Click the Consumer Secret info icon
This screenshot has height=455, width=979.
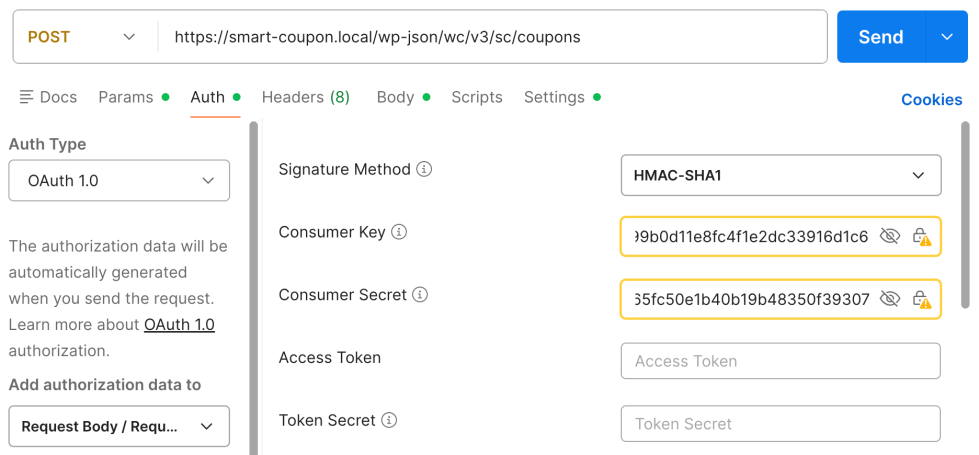coord(420,295)
